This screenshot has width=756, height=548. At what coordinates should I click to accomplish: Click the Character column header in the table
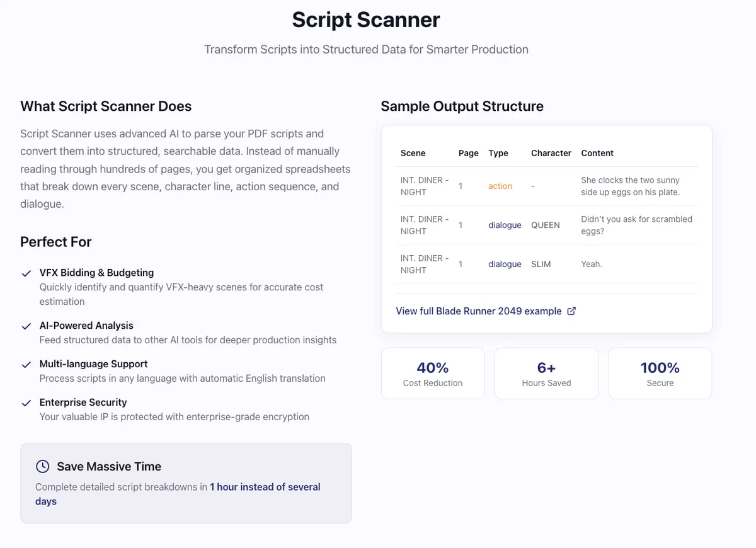click(551, 153)
